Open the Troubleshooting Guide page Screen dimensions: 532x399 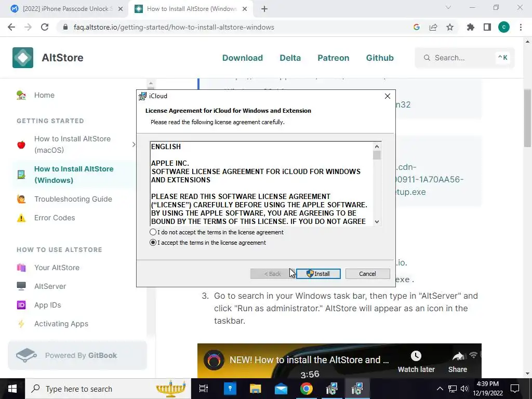point(73,199)
